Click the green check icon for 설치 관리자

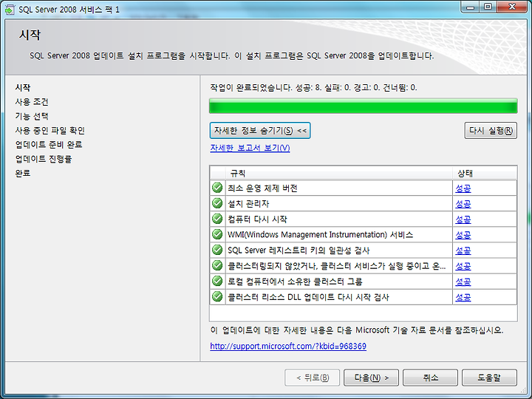[217, 203]
